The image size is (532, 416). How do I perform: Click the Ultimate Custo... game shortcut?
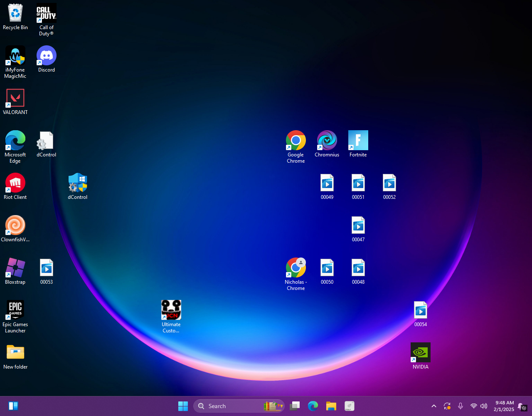point(171,317)
